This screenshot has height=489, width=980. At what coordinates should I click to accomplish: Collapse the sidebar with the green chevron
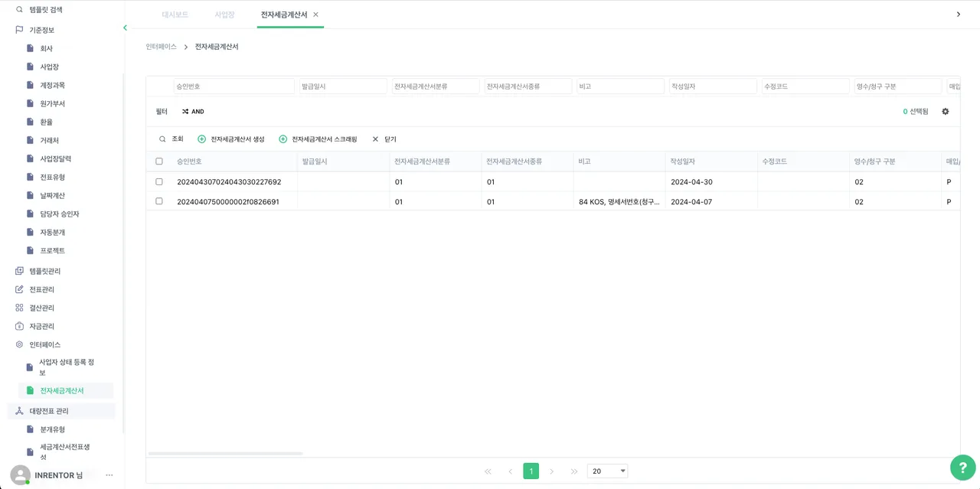125,28
